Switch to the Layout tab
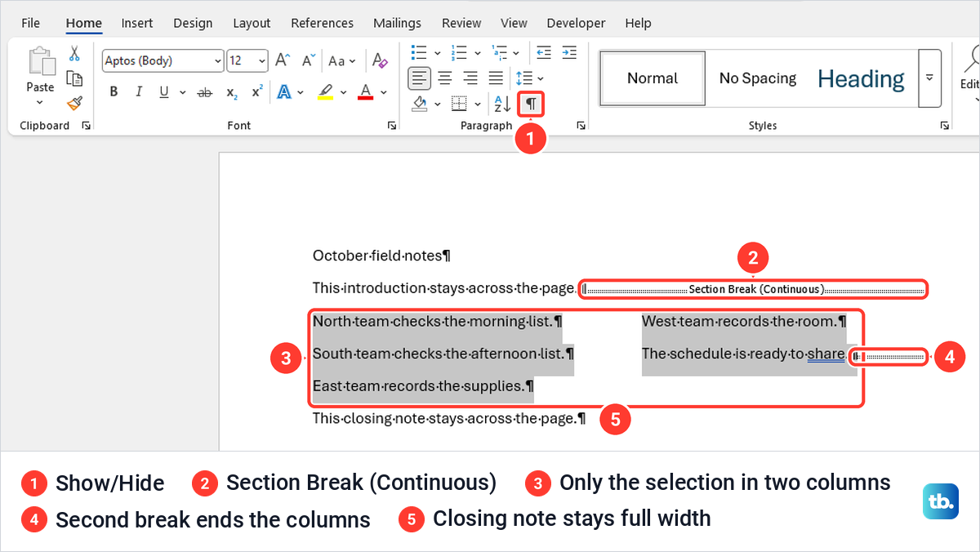This screenshot has height=552, width=980. pos(252,23)
